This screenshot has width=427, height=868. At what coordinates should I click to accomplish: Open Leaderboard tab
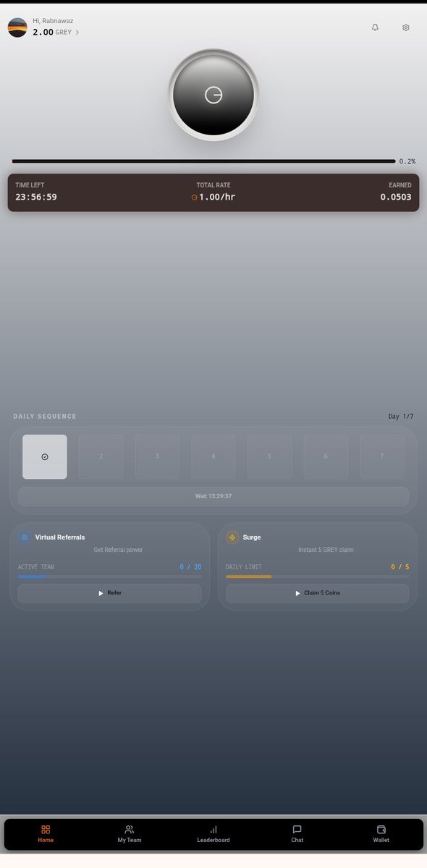point(213,834)
